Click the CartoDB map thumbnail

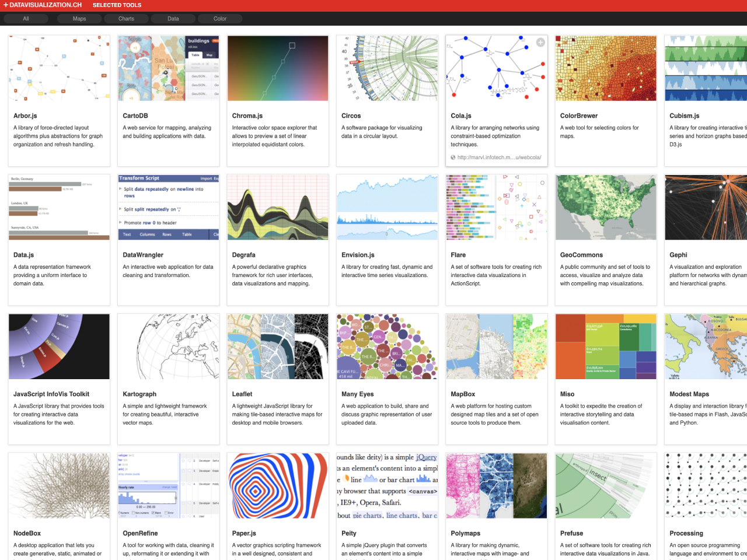coord(169,68)
